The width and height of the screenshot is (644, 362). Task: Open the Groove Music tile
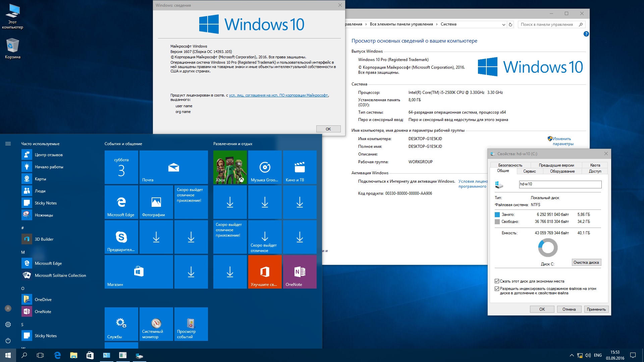coord(265,167)
